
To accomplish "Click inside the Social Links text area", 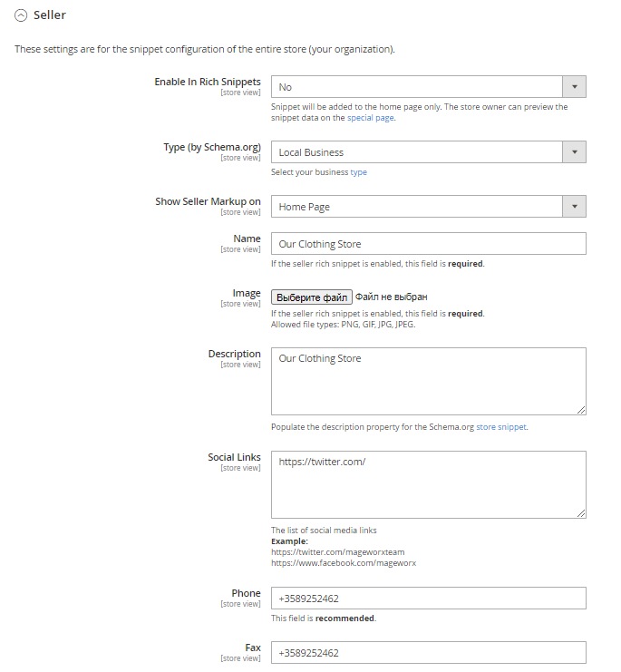I will tap(428, 485).
